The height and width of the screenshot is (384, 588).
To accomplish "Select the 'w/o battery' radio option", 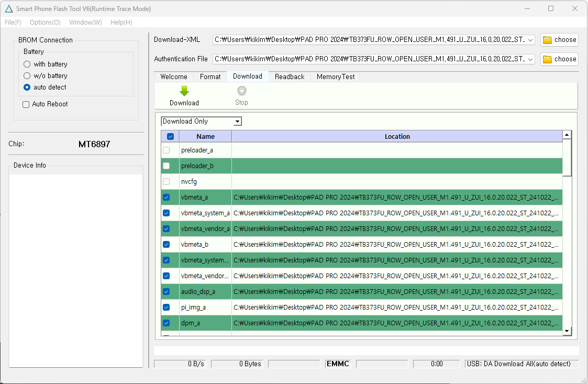I will [27, 76].
